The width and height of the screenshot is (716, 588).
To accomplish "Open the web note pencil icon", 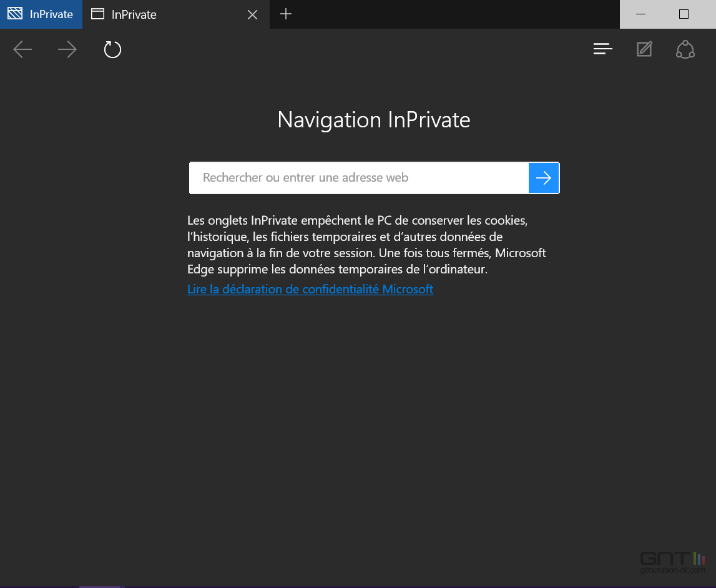I will coord(644,49).
